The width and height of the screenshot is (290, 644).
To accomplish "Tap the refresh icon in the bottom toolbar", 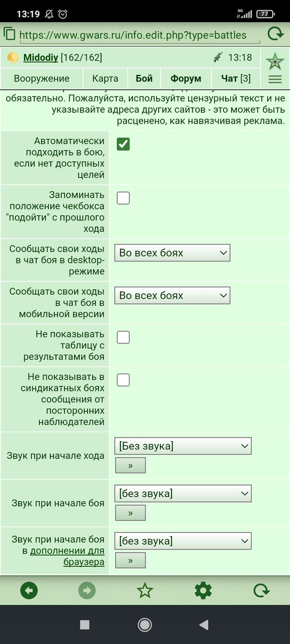I will click(x=261, y=590).
